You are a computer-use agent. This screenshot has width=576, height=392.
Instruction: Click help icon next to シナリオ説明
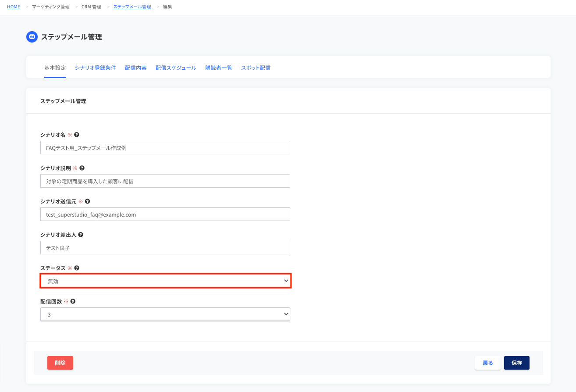tap(82, 168)
